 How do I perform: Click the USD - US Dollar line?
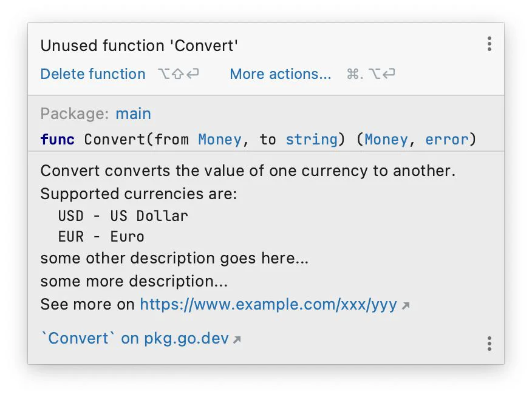[123, 216]
